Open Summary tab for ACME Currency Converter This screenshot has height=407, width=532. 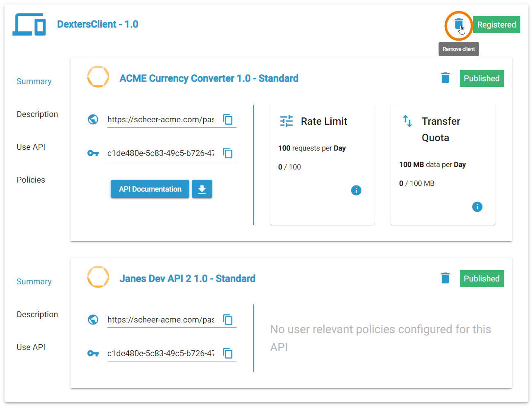pos(34,81)
